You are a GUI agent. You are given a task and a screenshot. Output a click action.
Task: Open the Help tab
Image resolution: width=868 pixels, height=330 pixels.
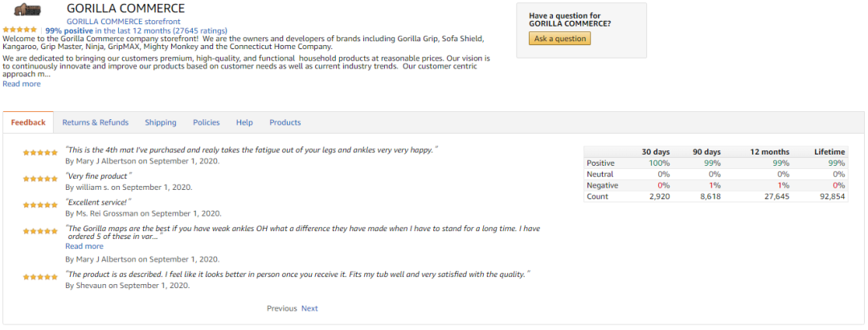(244, 122)
